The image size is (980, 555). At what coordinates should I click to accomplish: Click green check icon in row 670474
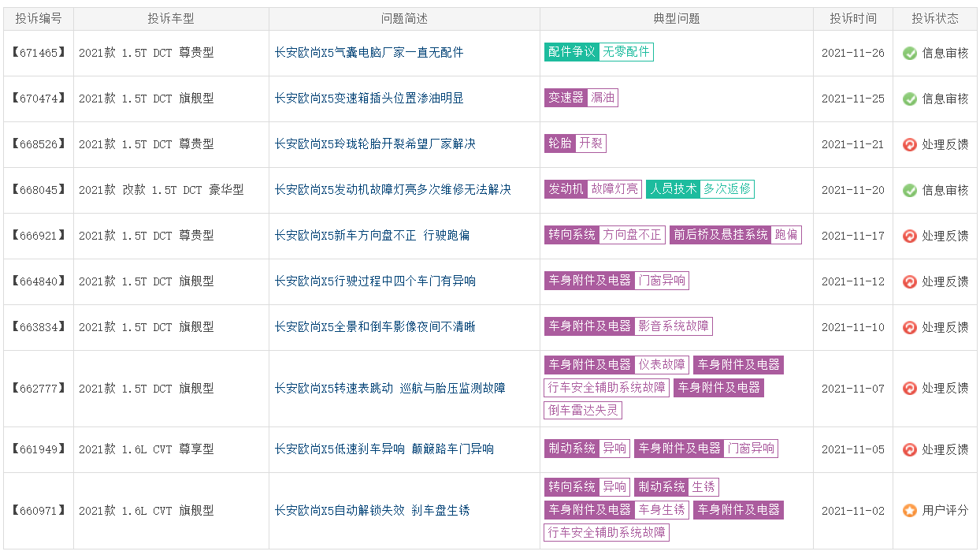click(910, 99)
